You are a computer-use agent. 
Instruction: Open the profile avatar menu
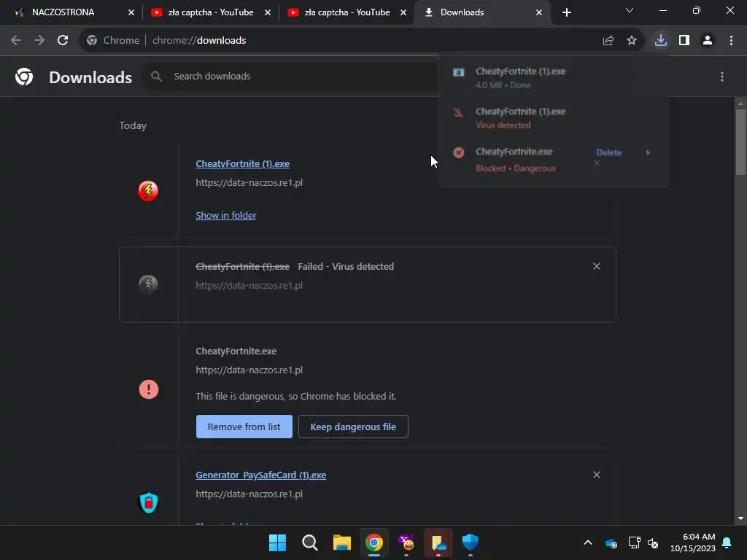[x=708, y=41]
